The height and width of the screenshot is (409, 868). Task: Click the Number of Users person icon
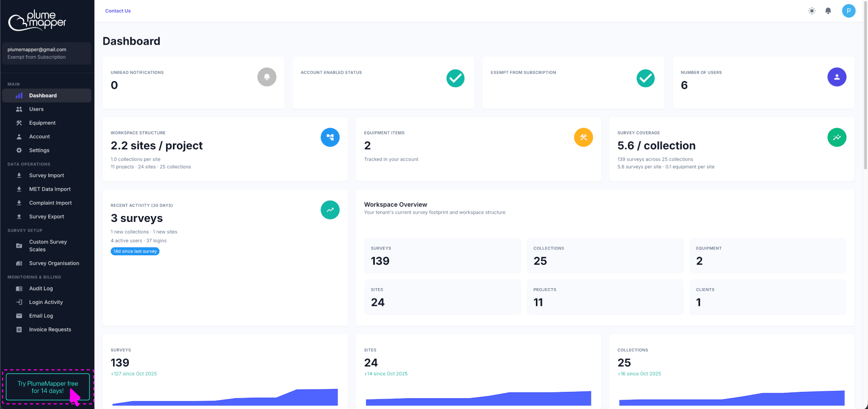(837, 77)
